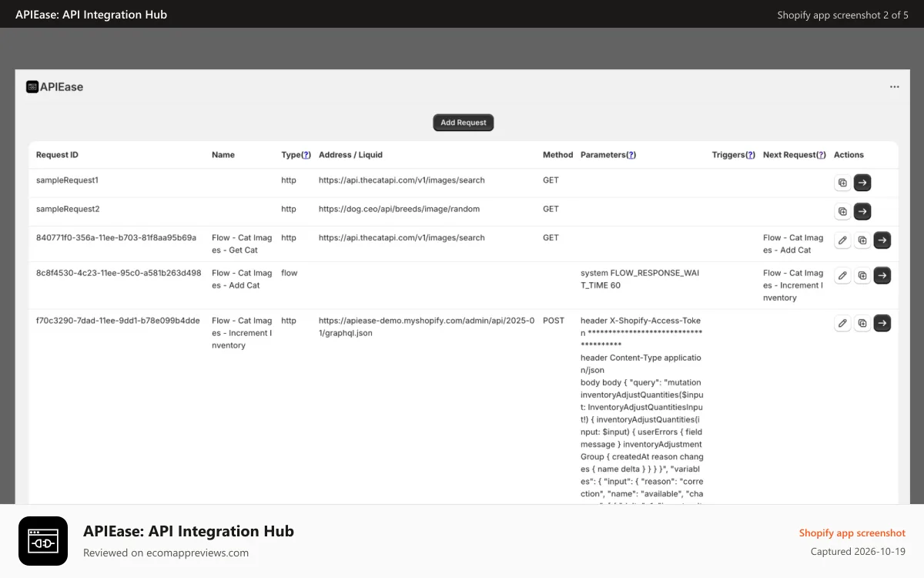Run sampleRequest2 with its arrow button
This screenshot has width=924, height=578.
coord(862,211)
